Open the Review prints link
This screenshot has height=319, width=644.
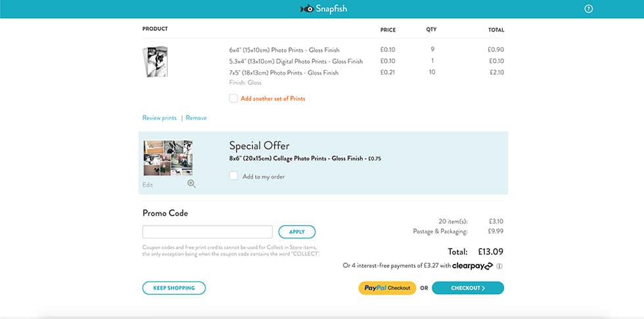point(160,118)
